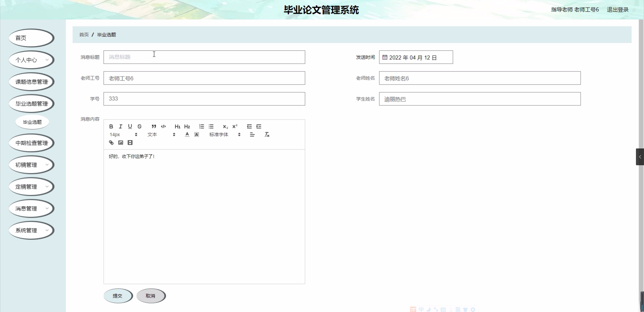Apply subscript formatting
644x312 pixels.
tap(225, 127)
